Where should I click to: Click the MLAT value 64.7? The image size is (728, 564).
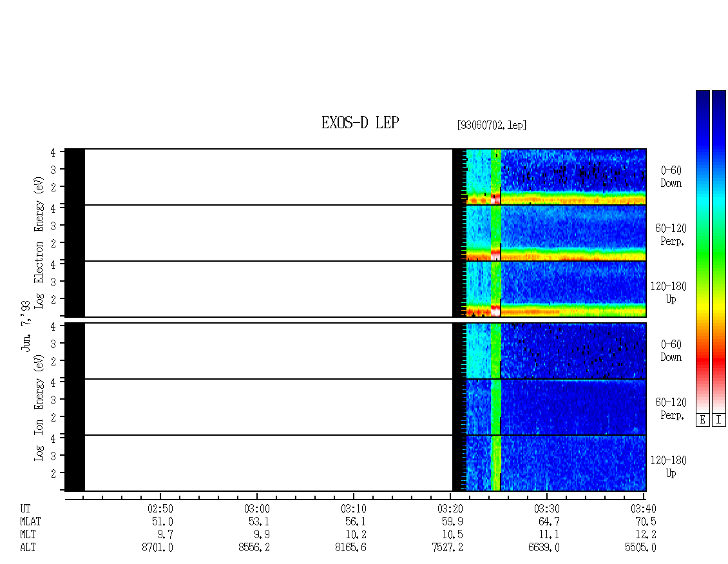click(x=548, y=521)
